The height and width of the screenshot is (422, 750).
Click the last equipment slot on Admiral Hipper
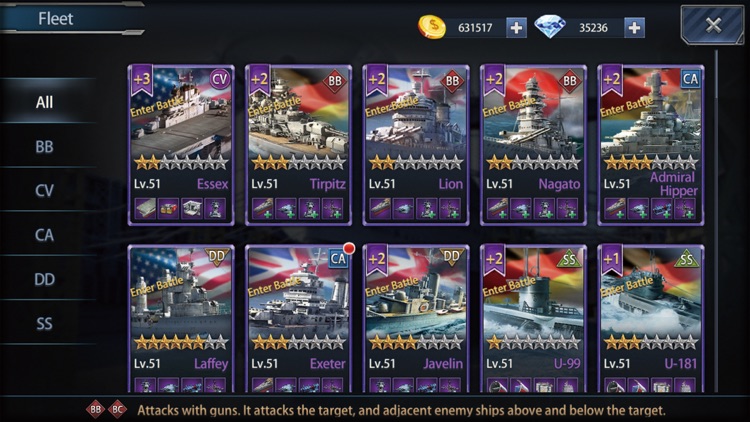point(685,209)
